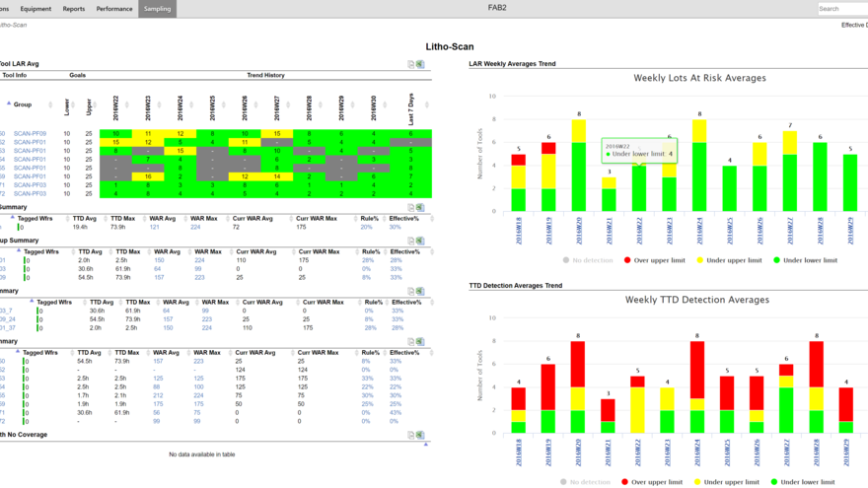Screen dimensions: 868x488
Task: Toggle Under lower limit in TTD Detection legend
Action: (803, 482)
